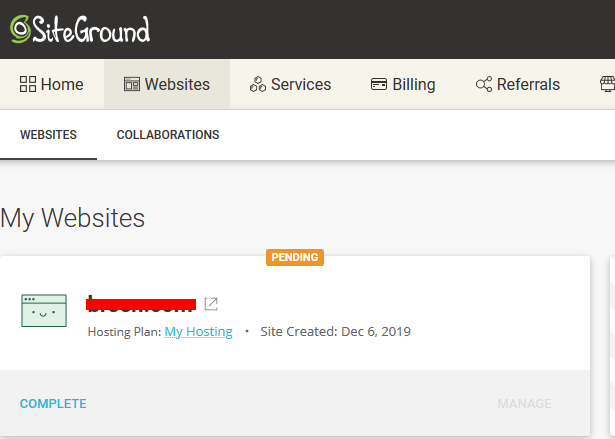Open site via external link icon
Viewport: 615px width, 439px height.
pos(211,303)
